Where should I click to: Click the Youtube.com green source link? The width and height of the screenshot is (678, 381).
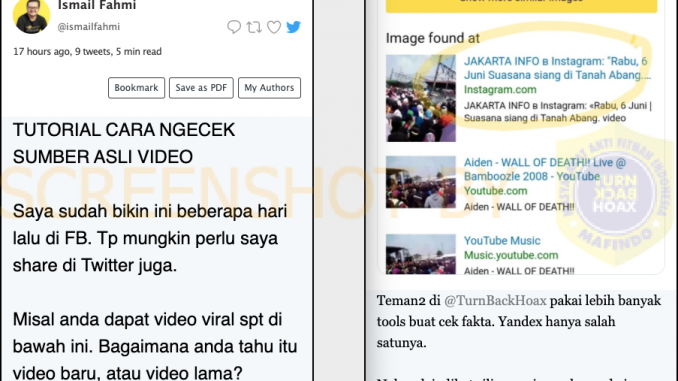click(496, 191)
